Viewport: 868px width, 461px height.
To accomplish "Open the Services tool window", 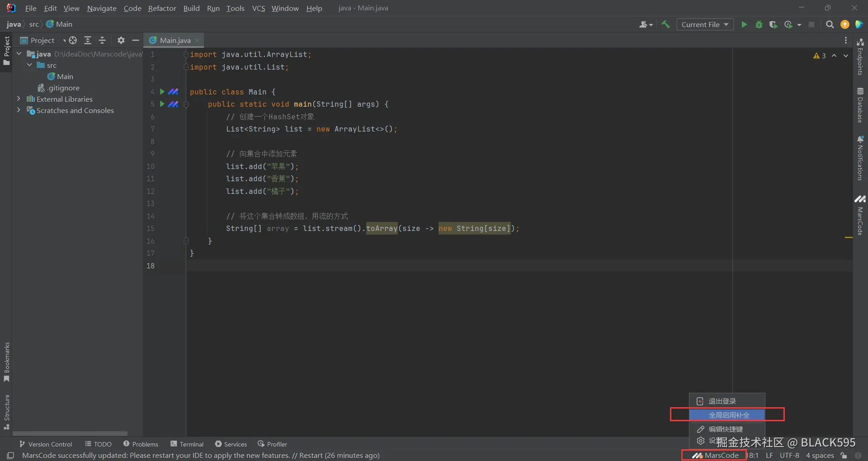I will pos(231,444).
